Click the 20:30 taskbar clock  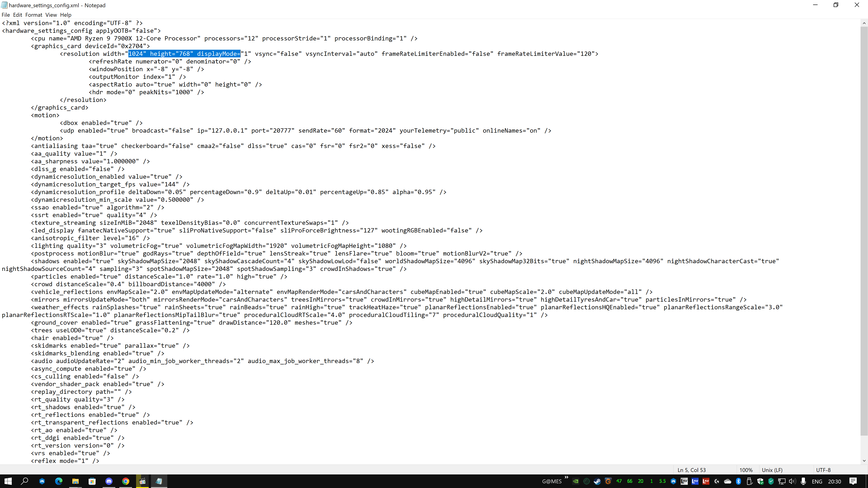tap(834, 481)
